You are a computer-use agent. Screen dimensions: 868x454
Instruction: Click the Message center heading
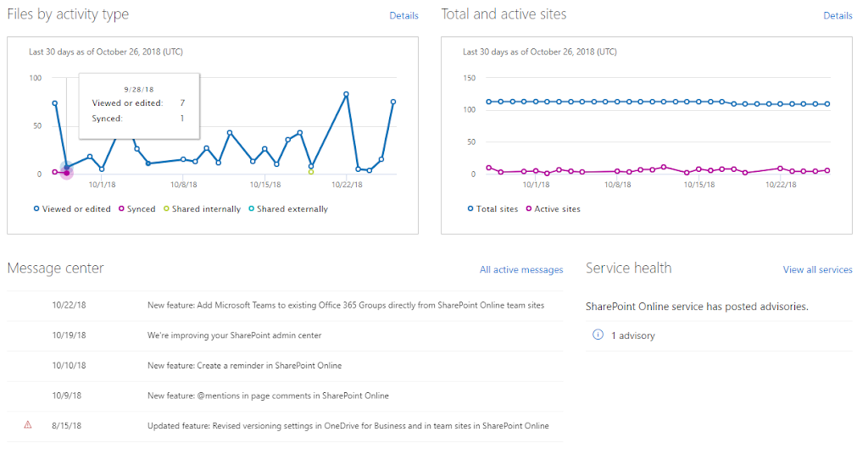click(55, 269)
